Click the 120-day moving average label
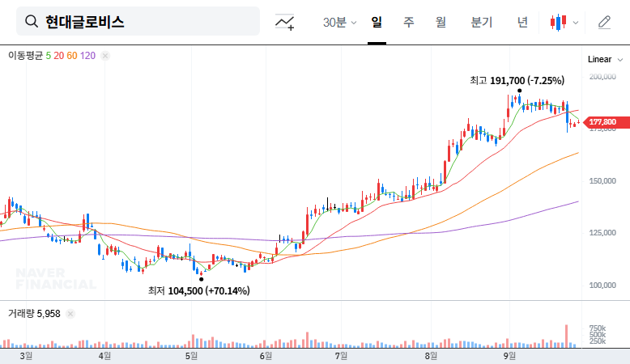The image size is (630, 364). 87,56
